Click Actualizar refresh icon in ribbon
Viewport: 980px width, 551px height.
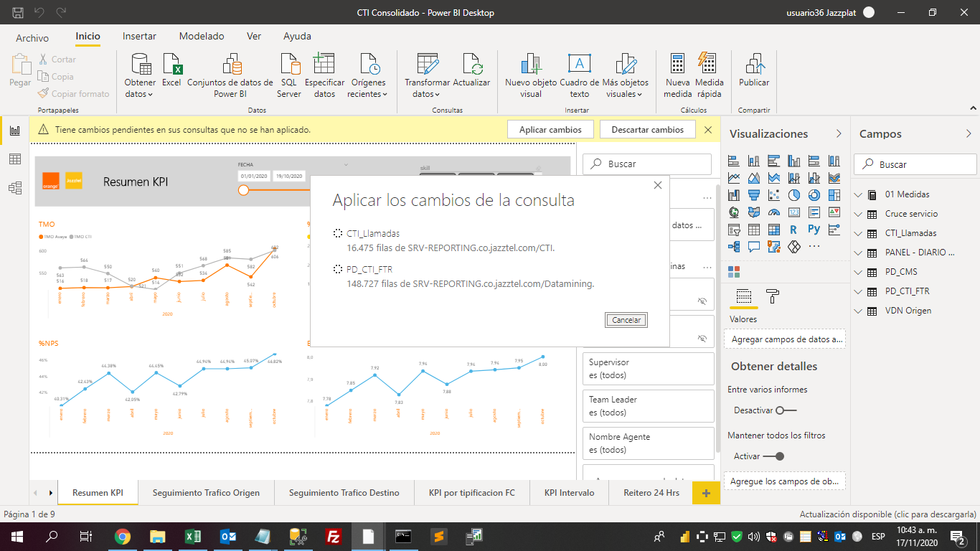pyautogui.click(x=471, y=70)
